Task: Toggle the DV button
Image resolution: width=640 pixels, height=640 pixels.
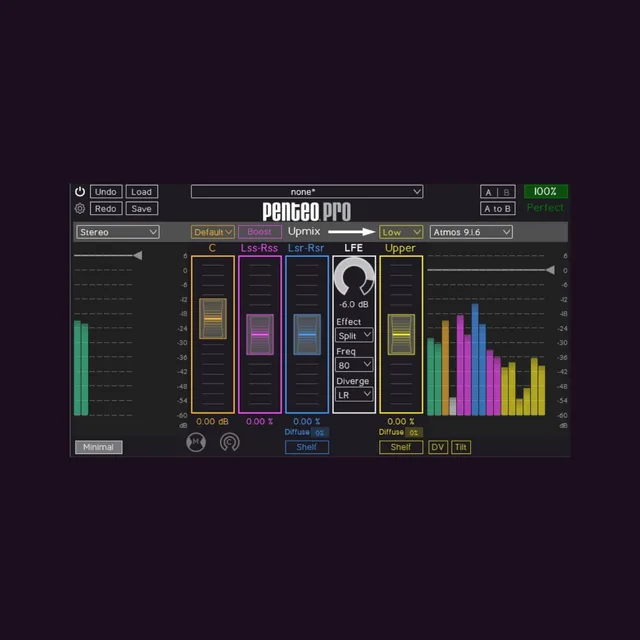Action: [x=438, y=447]
